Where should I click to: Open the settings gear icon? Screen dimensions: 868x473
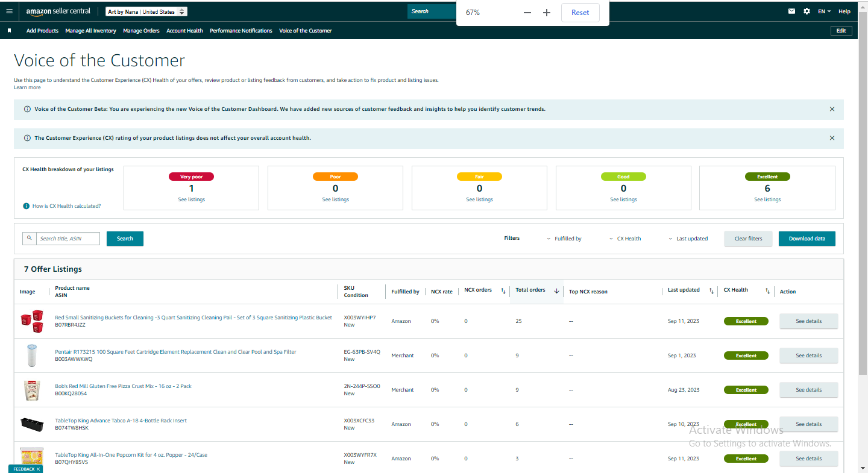tap(807, 11)
